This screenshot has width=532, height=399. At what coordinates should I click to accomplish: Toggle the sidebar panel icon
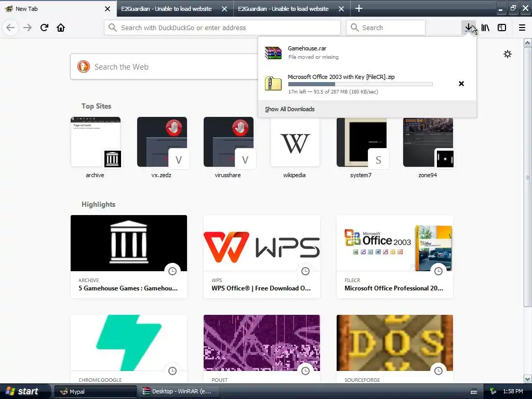(x=502, y=28)
